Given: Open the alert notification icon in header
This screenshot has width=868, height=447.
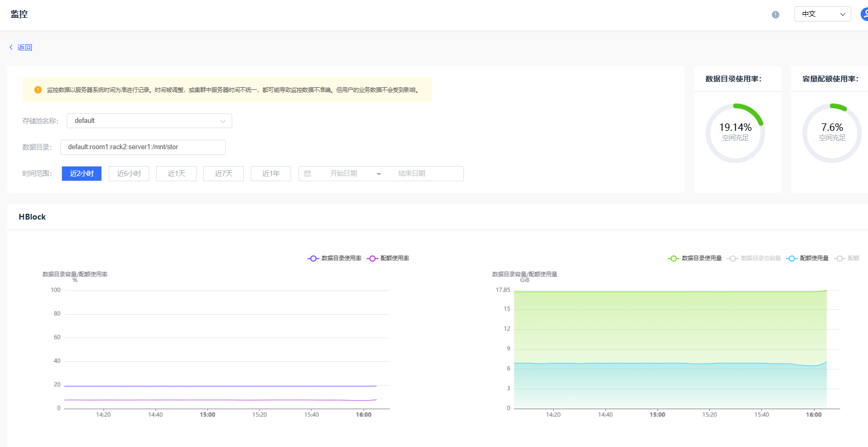Looking at the screenshot, I should 776,15.
